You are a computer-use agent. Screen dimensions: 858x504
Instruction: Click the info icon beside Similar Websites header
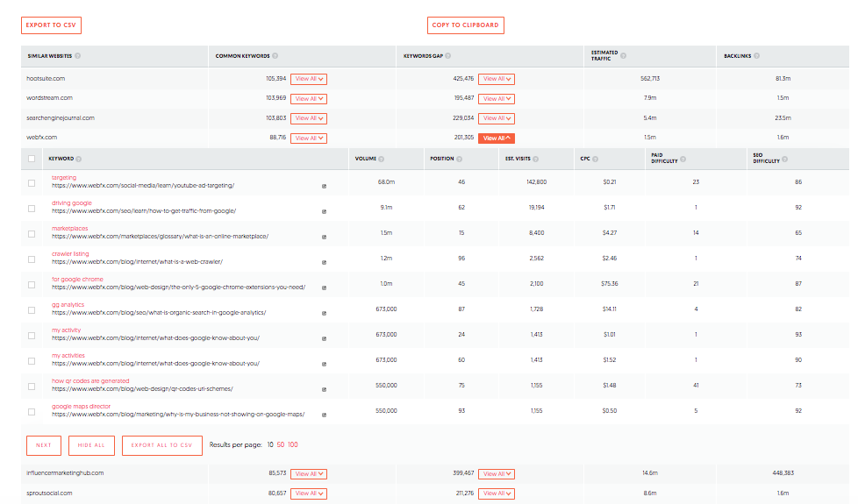(x=78, y=56)
